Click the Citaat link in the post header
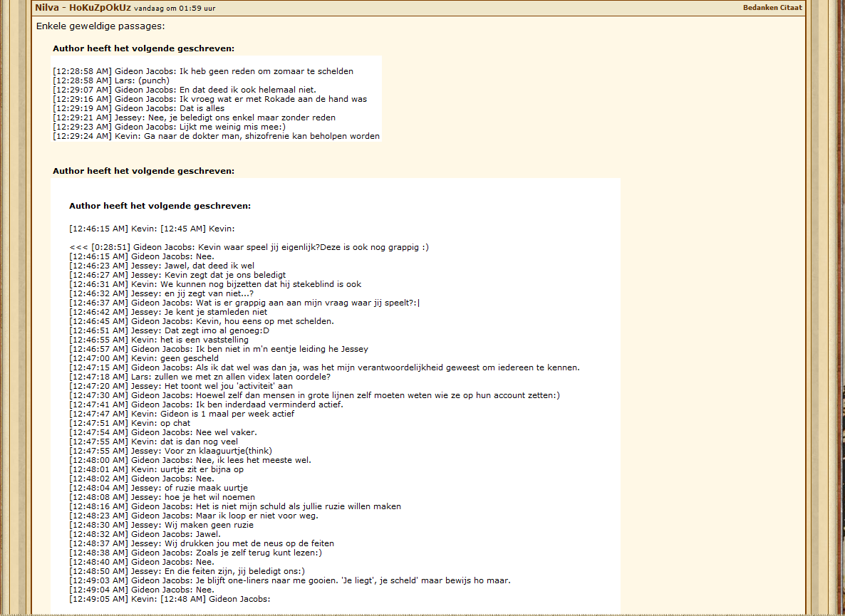845x616 pixels. point(789,8)
